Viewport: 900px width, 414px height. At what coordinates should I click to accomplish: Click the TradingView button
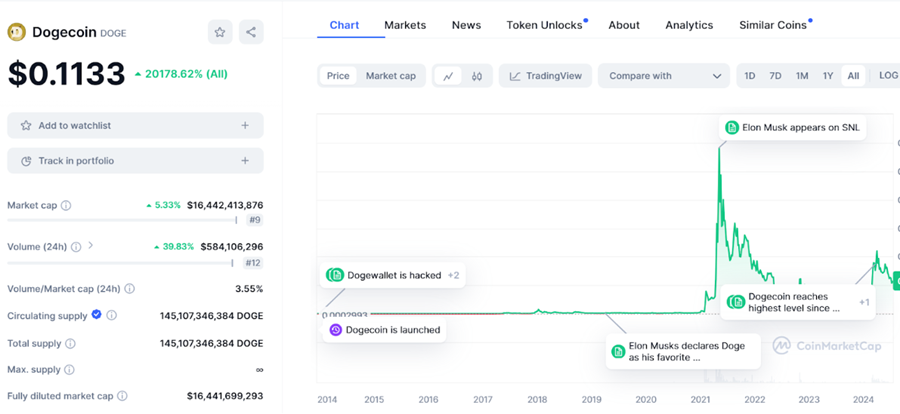pyautogui.click(x=544, y=76)
